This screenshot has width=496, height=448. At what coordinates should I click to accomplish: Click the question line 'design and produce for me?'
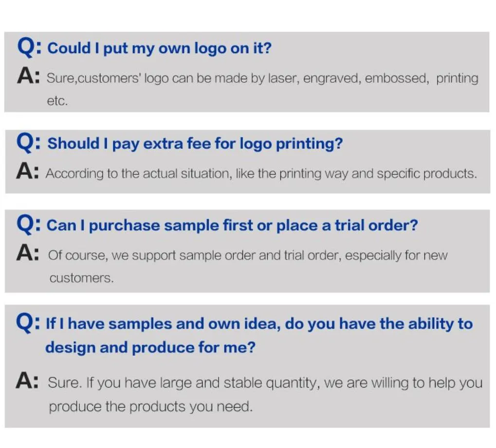pyautogui.click(x=150, y=347)
